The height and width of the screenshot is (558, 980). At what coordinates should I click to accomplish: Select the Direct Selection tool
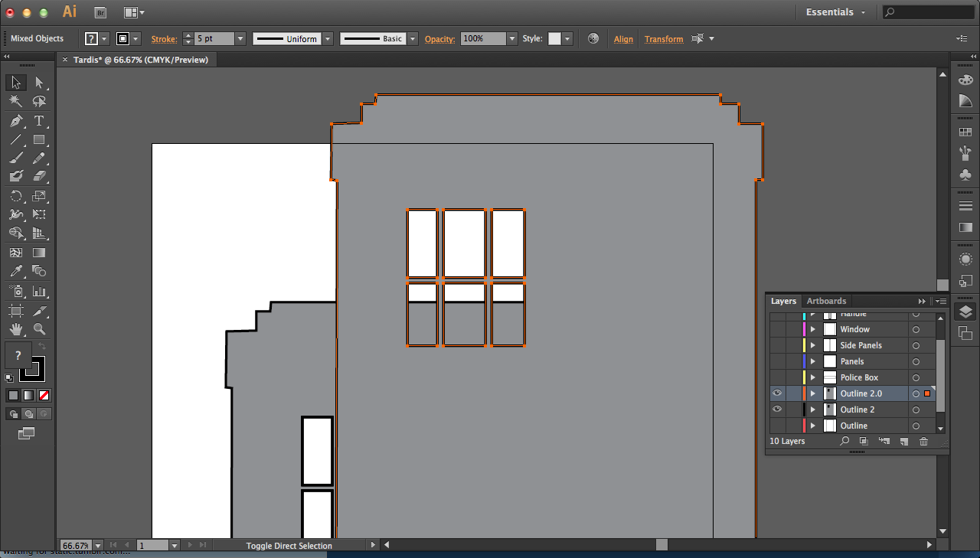point(39,83)
